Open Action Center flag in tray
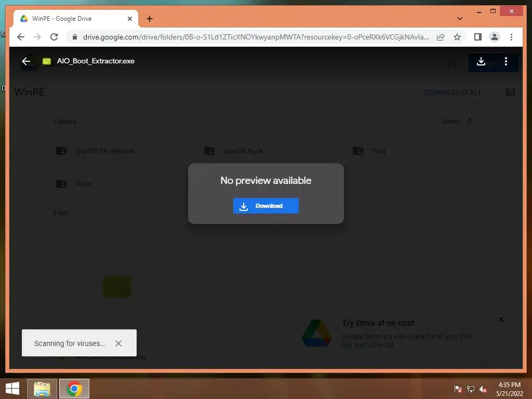The width and height of the screenshot is (532, 399). click(x=458, y=389)
